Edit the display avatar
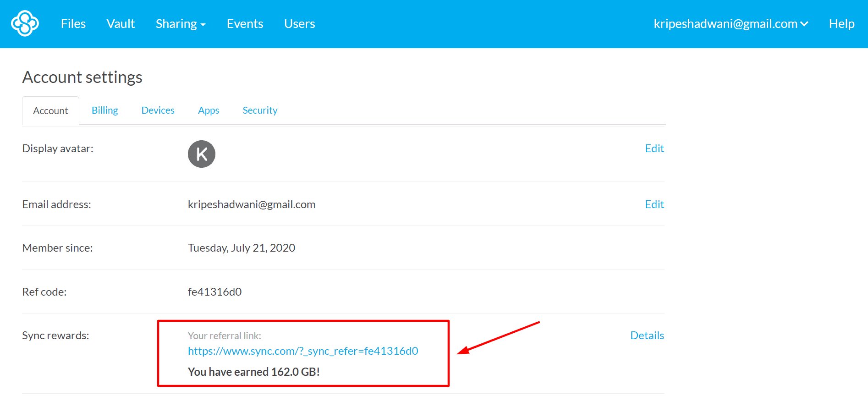The width and height of the screenshot is (868, 396). (654, 148)
